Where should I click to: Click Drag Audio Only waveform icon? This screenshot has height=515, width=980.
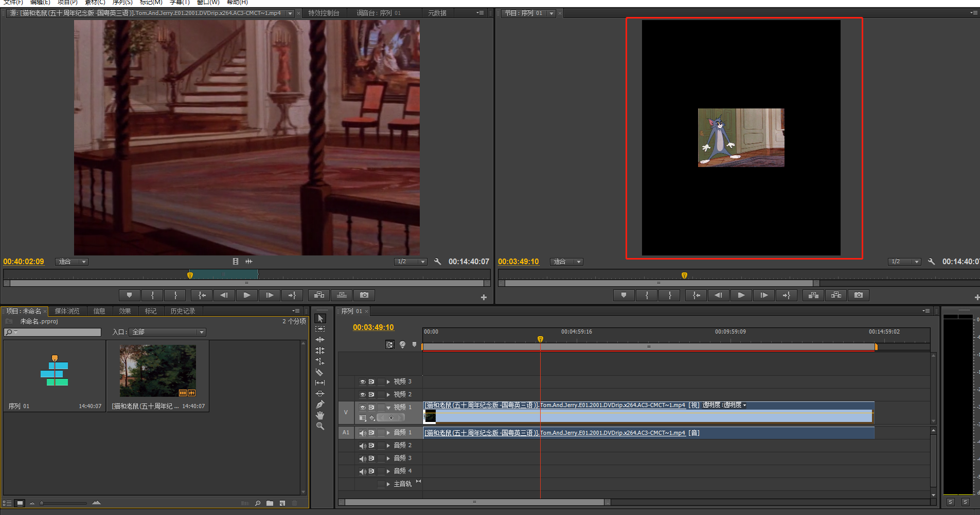click(249, 262)
